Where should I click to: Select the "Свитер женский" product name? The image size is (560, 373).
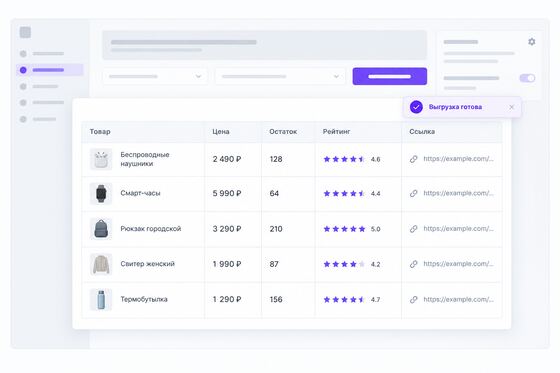pos(148,264)
